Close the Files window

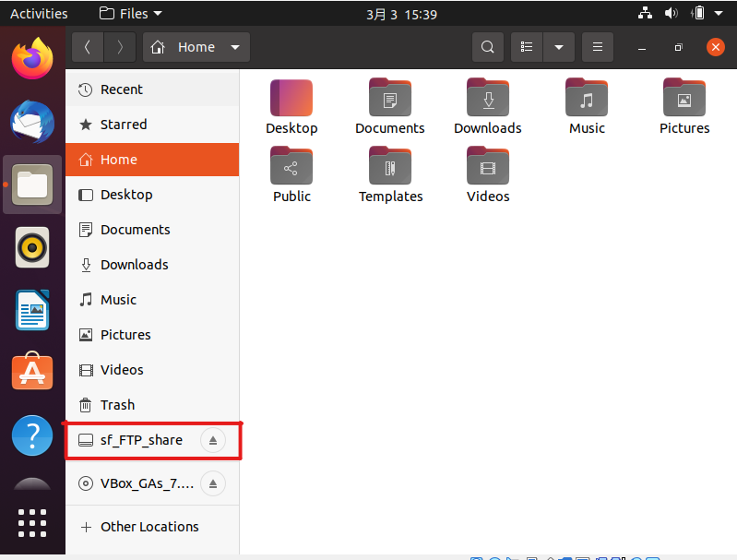(716, 47)
